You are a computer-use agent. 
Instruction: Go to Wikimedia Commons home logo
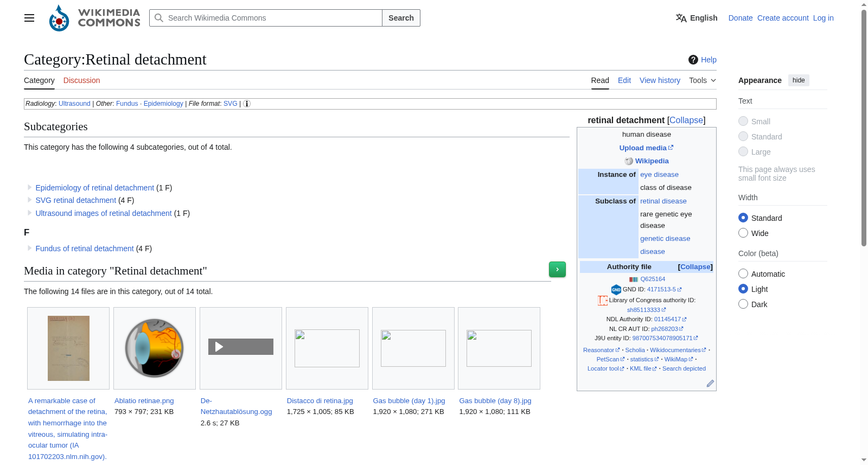(x=94, y=18)
